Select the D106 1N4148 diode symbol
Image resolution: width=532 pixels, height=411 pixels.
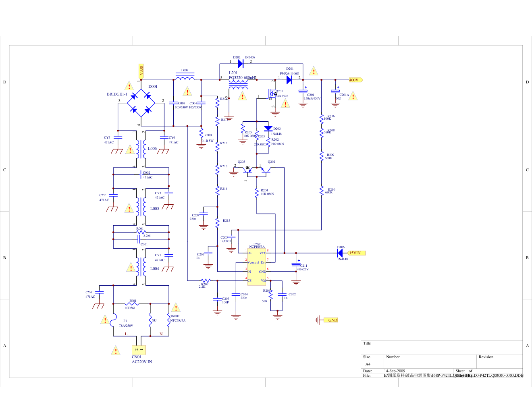click(x=340, y=253)
